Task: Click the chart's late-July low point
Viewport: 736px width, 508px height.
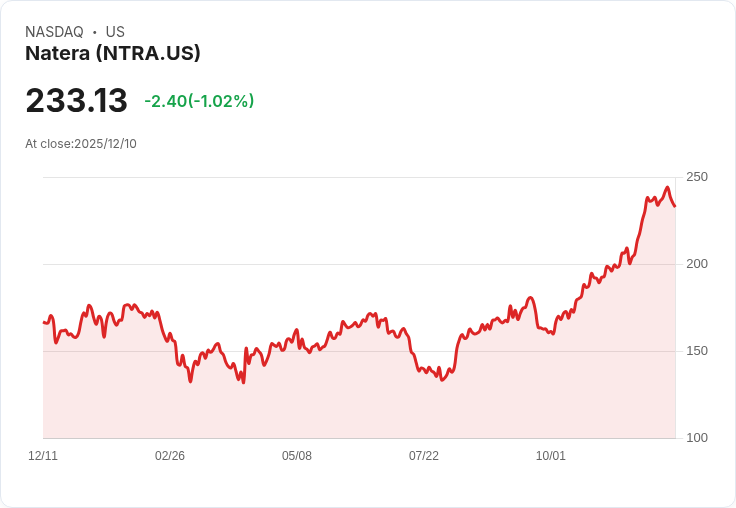Action: point(441,380)
